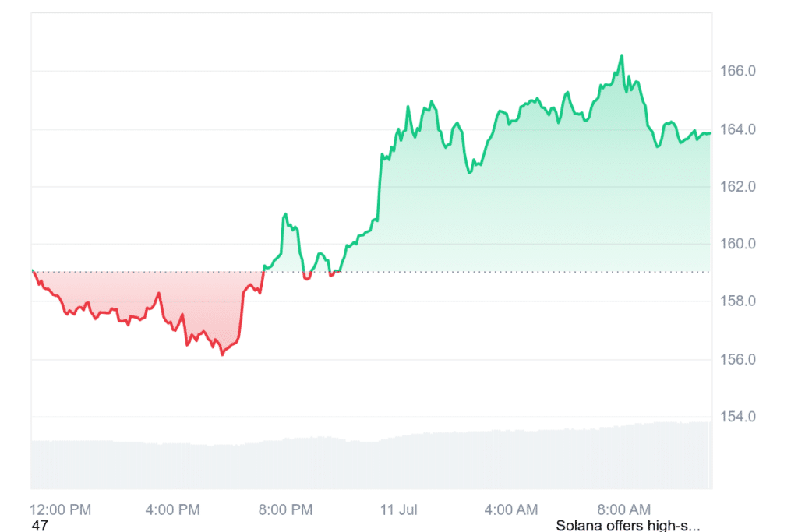This screenshot has width=798, height=532.
Task: Click the 160.0 price axis label
Action: pyautogui.click(x=737, y=244)
